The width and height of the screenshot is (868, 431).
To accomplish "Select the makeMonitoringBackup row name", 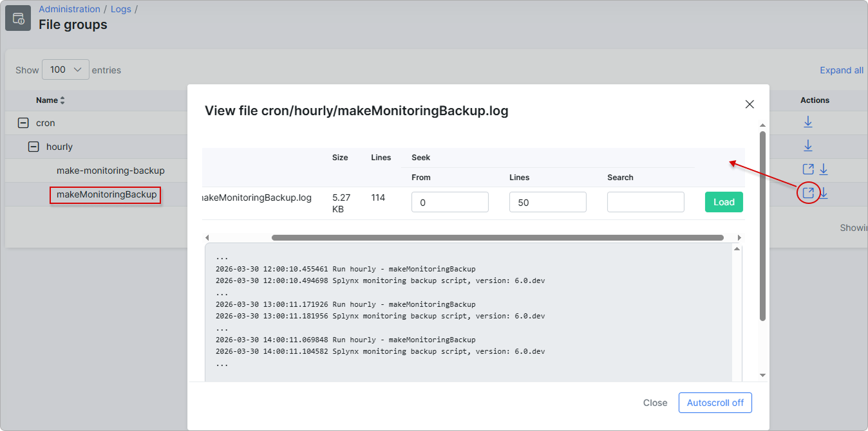I will pyautogui.click(x=106, y=194).
